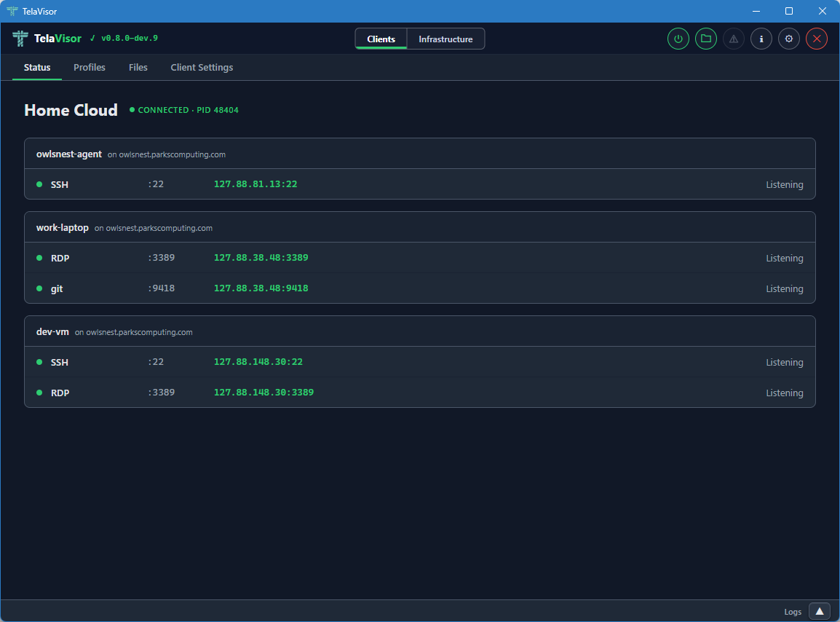The image size is (840, 622).
Task: Click the TelaVisor caduceus logo
Action: (x=18, y=38)
